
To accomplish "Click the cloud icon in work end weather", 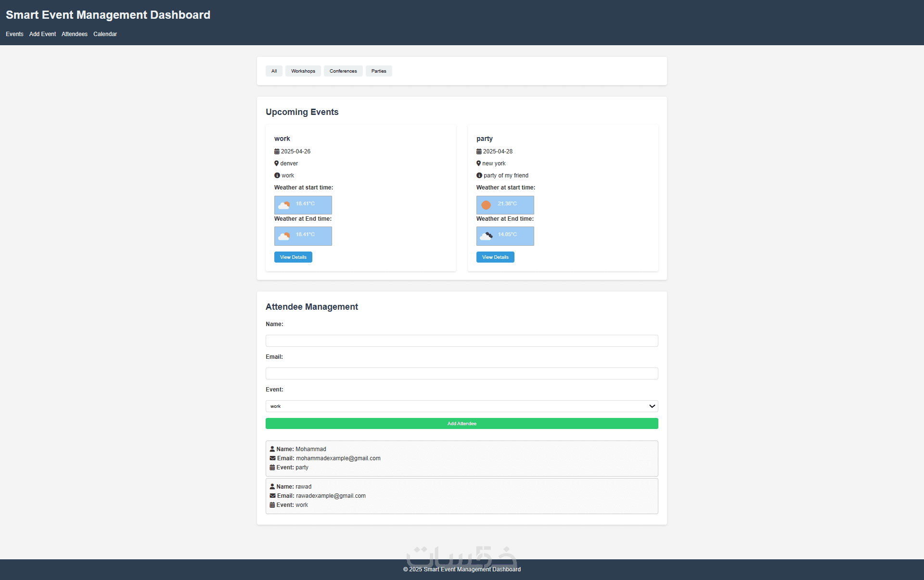I will point(284,236).
